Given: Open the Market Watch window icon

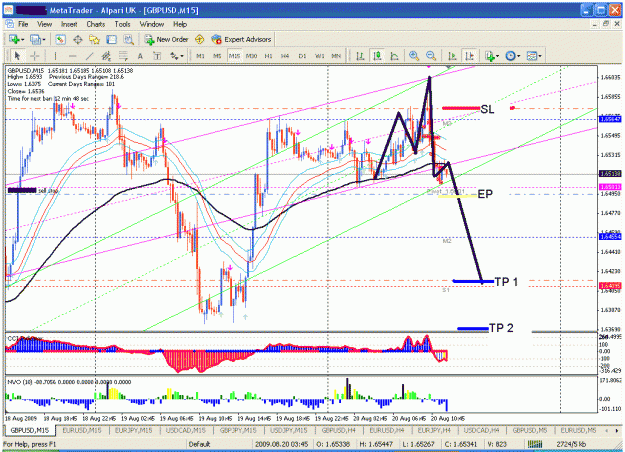Looking at the screenshot, I should pos(60,39).
